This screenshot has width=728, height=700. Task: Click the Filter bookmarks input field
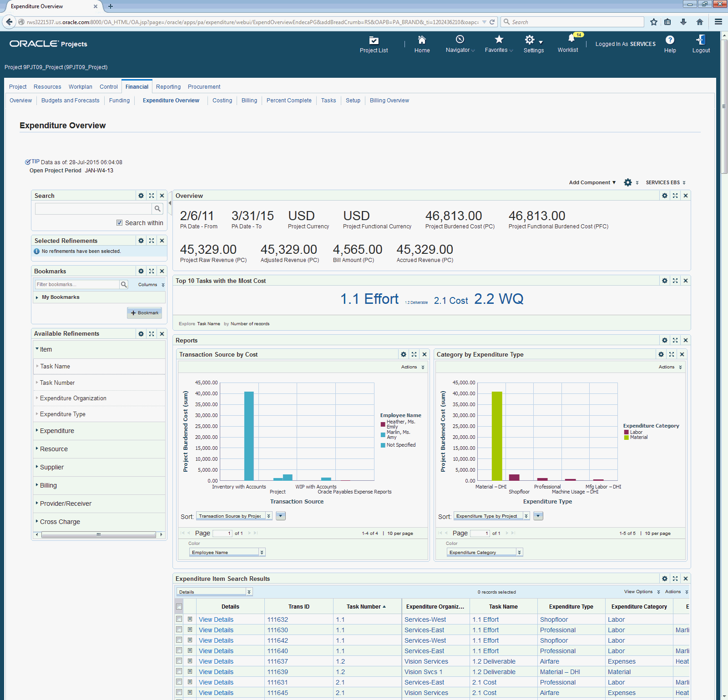pos(77,284)
